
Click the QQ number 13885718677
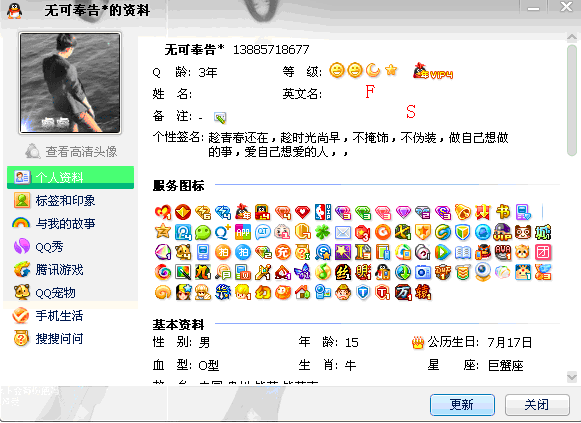pos(271,49)
